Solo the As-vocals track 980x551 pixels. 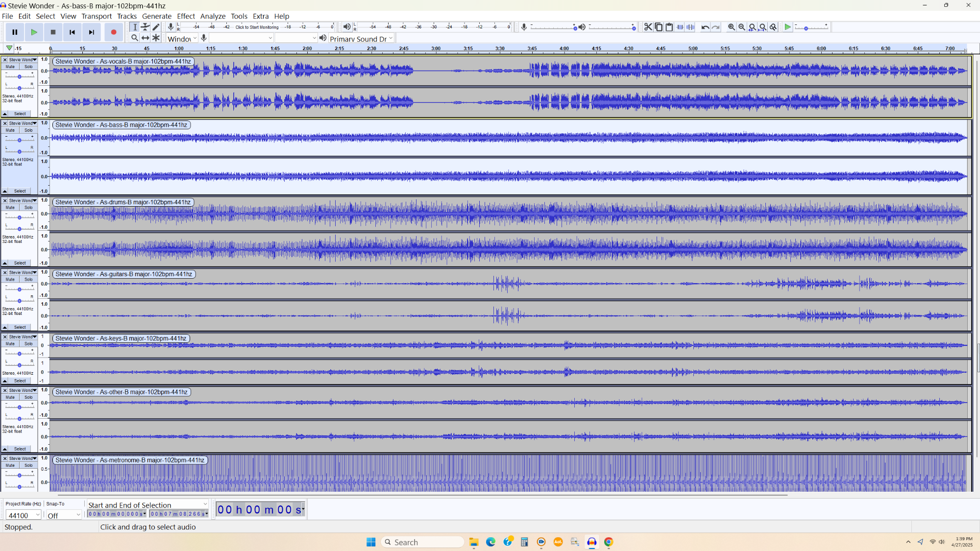click(x=29, y=67)
